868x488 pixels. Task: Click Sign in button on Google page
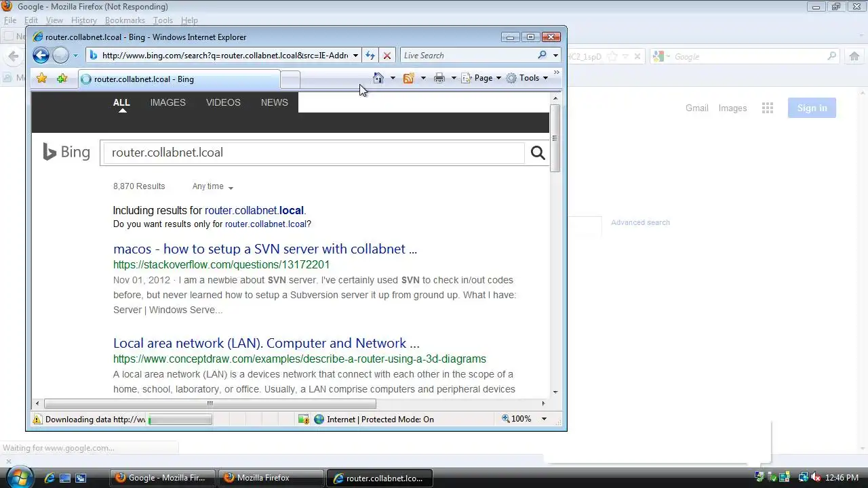pos(812,108)
